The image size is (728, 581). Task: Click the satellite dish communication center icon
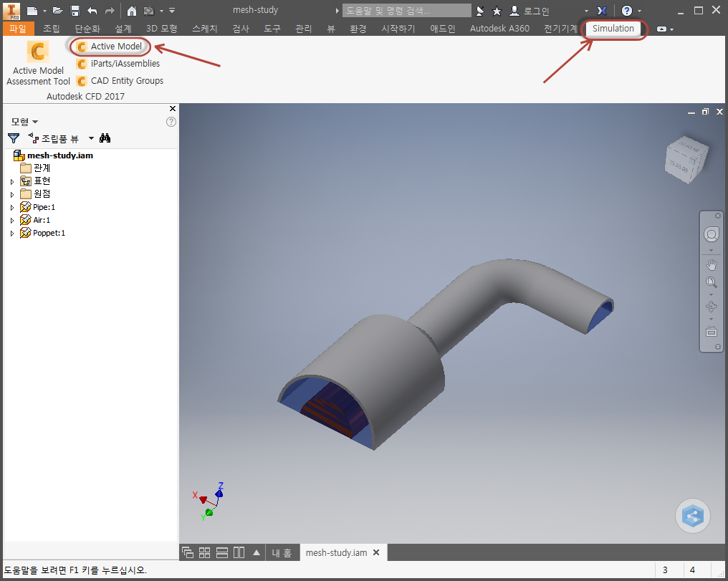click(480, 11)
